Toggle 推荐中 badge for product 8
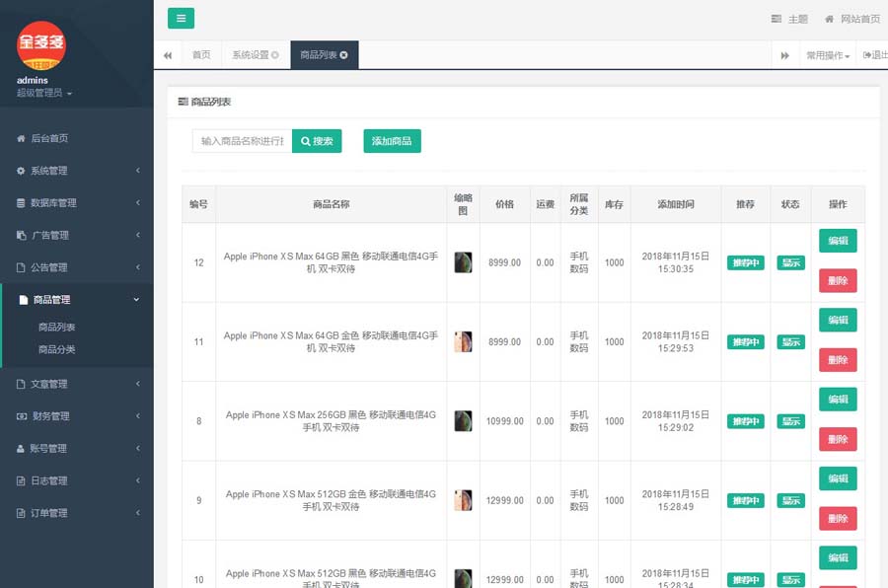 (x=745, y=421)
